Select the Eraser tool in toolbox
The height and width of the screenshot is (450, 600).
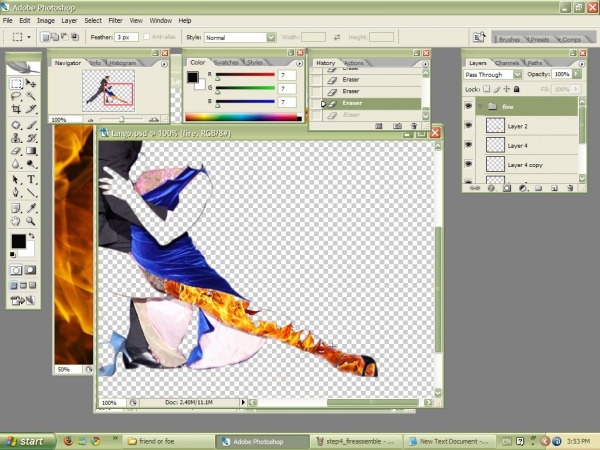coord(16,151)
